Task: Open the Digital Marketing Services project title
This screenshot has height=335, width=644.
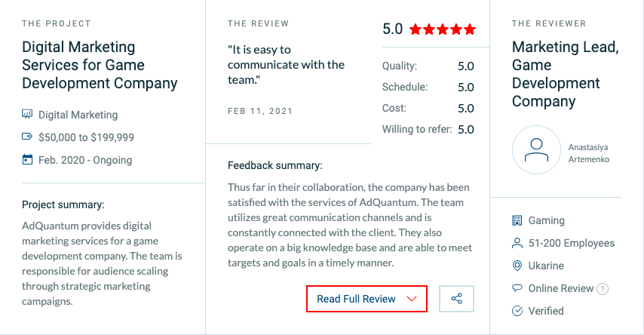Action: [x=100, y=65]
